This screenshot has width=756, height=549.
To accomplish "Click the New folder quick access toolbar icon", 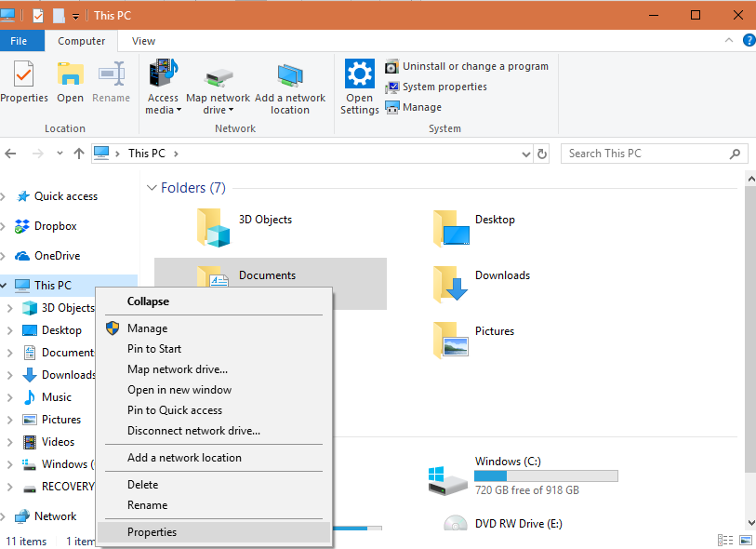I will [59, 16].
